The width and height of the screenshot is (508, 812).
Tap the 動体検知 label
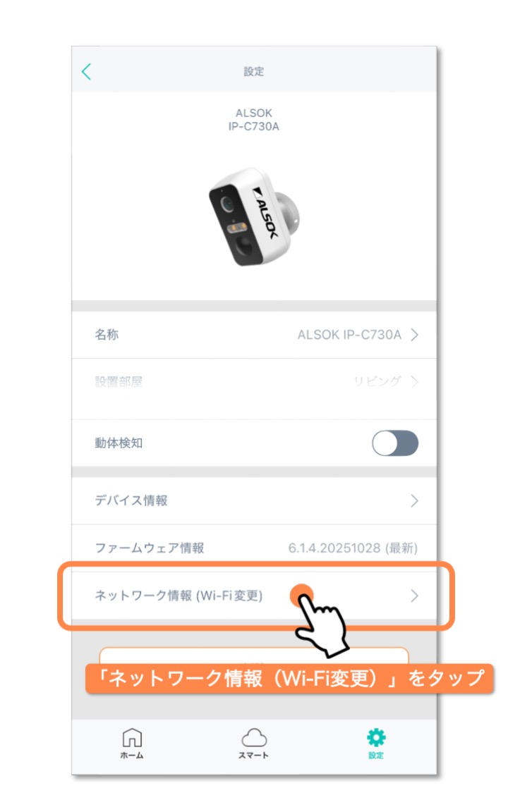pyautogui.click(x=119, y=443)
